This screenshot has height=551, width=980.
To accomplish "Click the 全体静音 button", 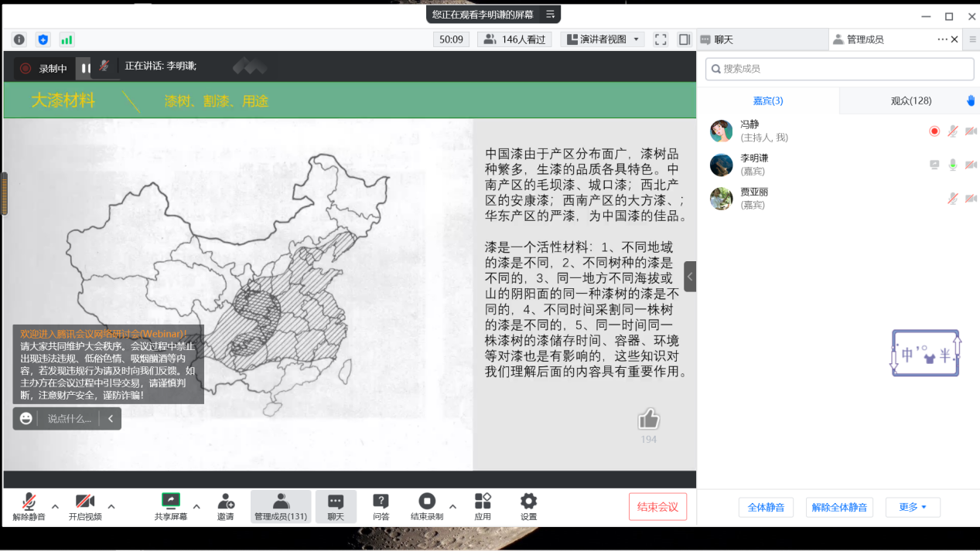I will click(766, 507).
